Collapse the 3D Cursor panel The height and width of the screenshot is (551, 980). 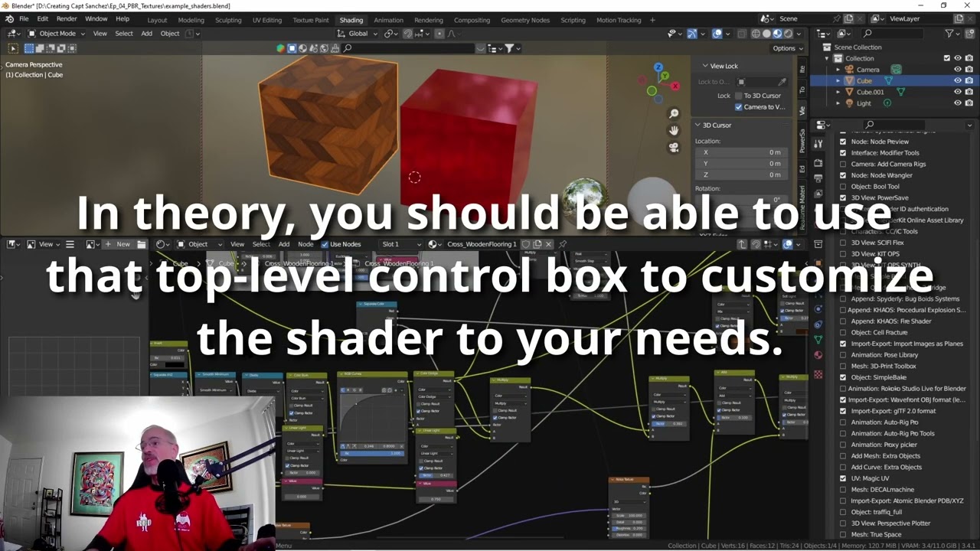coord(697,125)
